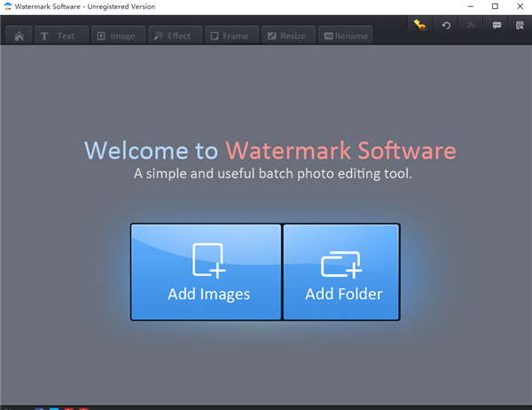Switch to the Rename tab

(346, 35)
